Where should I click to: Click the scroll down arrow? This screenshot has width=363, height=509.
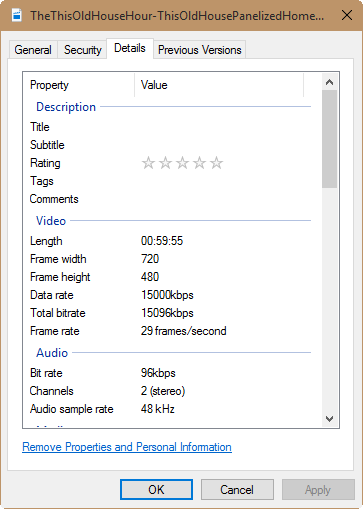point(329,419)
